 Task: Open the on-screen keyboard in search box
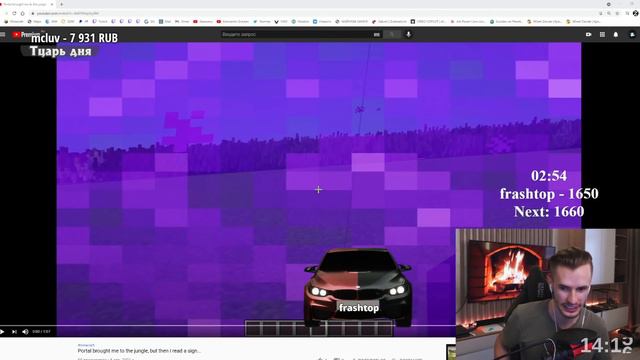pyautogui.click(x=376, y=35)
